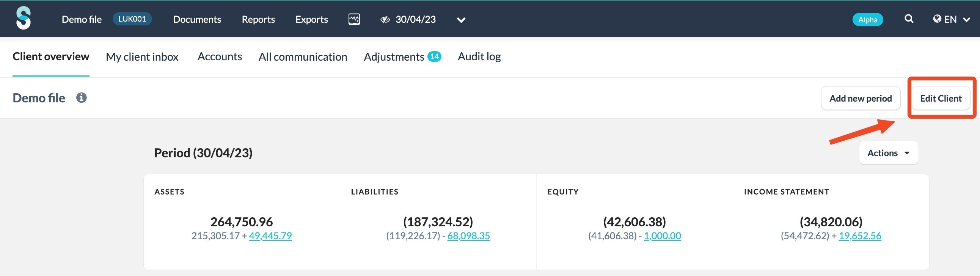Viewport: 980px width, 276px height.
Task: Click the Adjustments 14 count badge
Action: pyautogui.click(x=434, y=56)
